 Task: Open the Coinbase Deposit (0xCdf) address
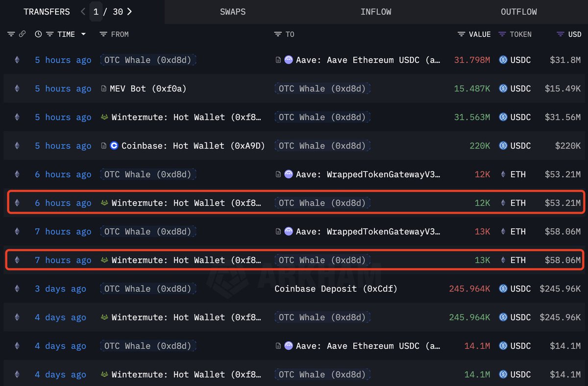[x=336, y=289]
